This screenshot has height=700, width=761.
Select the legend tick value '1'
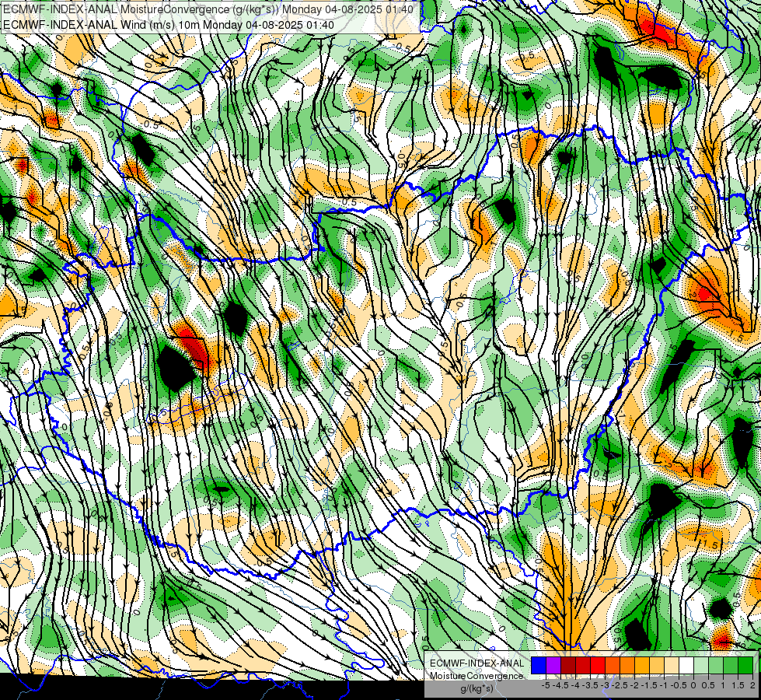pos(723,685)
